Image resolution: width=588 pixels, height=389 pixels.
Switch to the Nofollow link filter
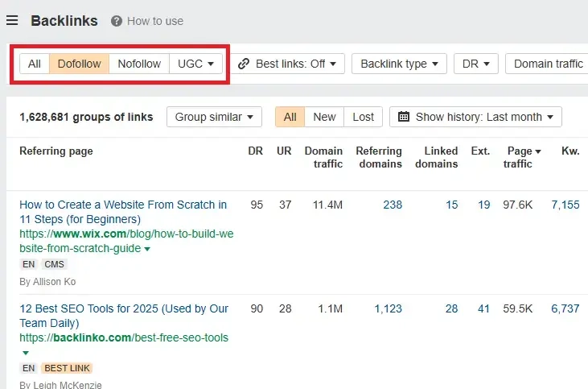coord(139,64)
